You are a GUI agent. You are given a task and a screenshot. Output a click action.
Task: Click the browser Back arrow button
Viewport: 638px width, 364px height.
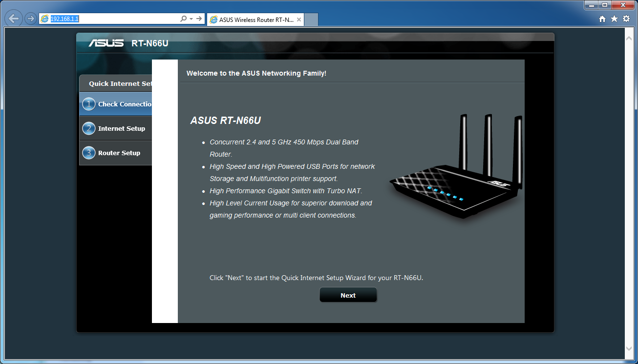[x=14, y=19]
